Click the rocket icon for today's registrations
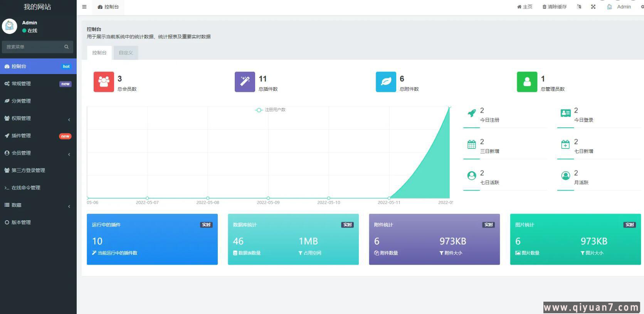Viewport: 644px width, 314px height. pyautogui.click(x=471, y=113)
